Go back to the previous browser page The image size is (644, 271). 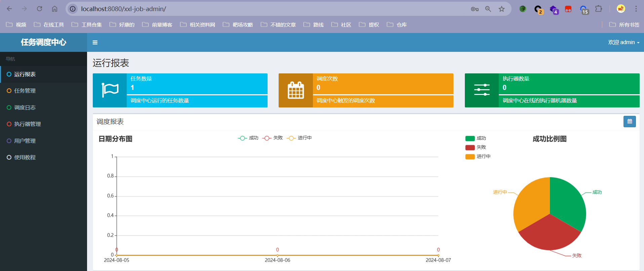[9, 9]
